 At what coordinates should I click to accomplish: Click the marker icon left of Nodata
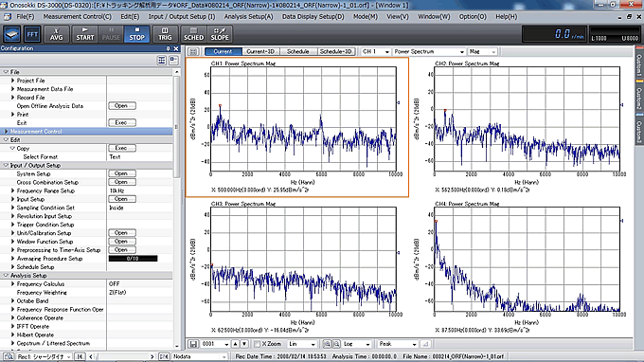164,356
